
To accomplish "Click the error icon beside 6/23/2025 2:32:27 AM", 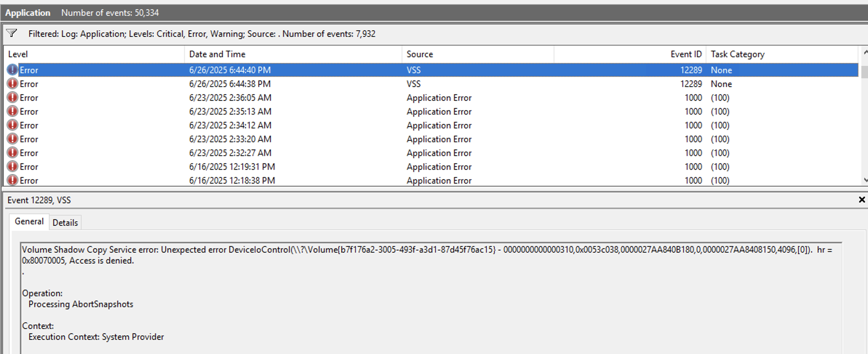I will click(x=12, y=153).
